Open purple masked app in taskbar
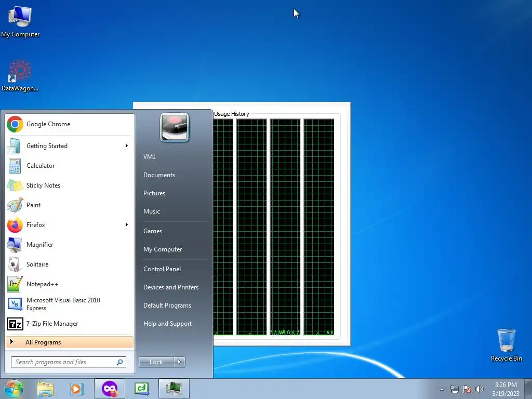 tap(110, 389)
